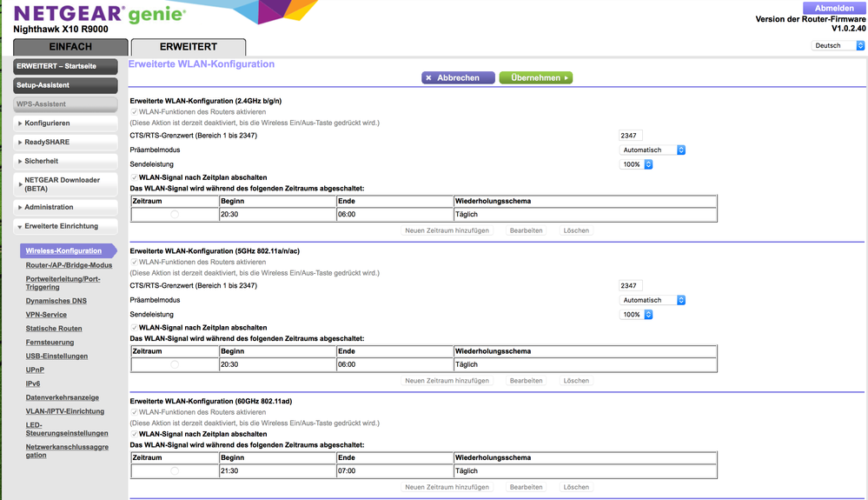Image resolution: width=868 pixels, height=500 pixels.
Task: Click the Abmelden logout button
Action: click(x=834, y=8)
